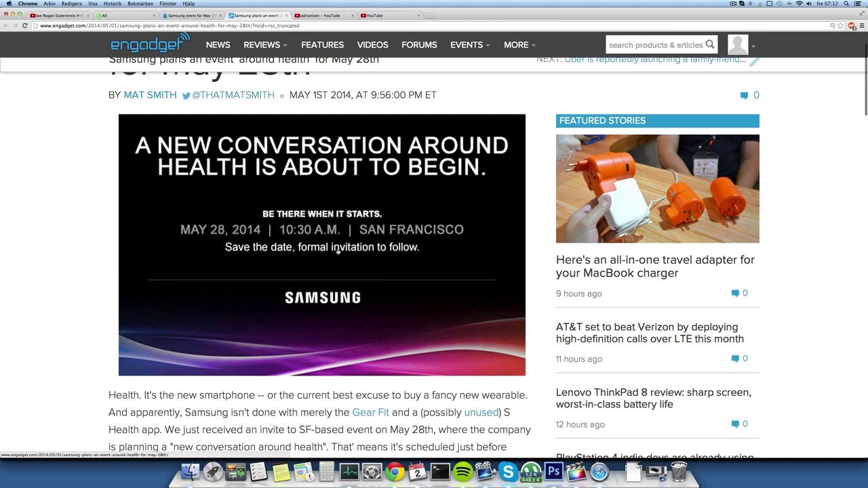This screenshot has height=488, width=868.
Task: Open Spotlight search in the menu bar
Action: click(x=847, y=3)
